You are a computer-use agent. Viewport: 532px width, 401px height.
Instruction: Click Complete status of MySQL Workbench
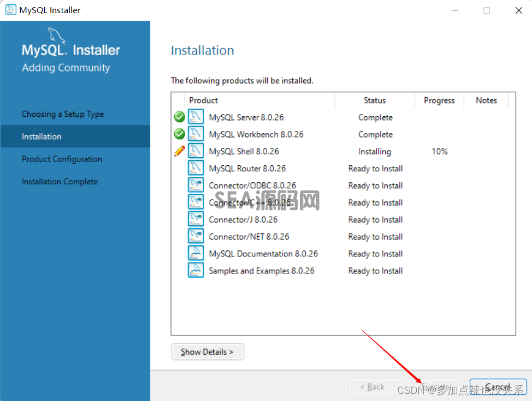tap(375, 134)
